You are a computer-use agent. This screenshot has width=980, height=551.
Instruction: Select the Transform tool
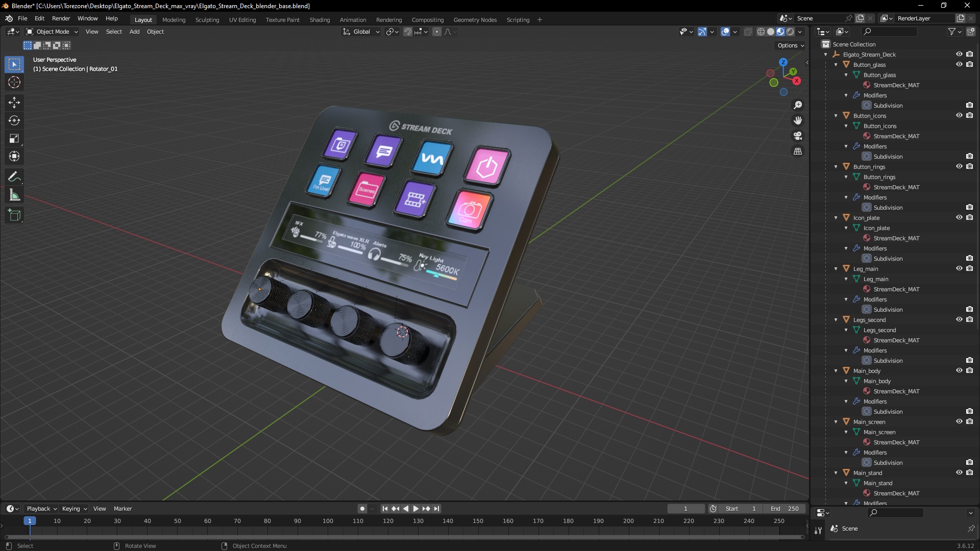coord(14,156)
